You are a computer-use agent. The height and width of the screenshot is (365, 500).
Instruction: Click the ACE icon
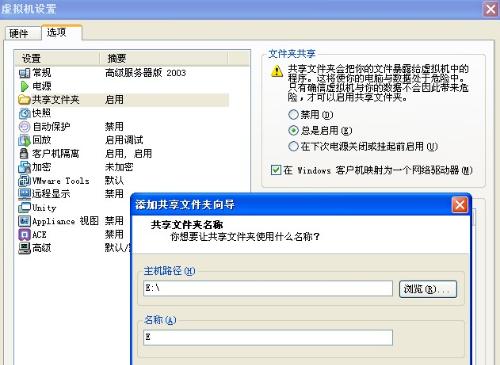tap(25, 234)
